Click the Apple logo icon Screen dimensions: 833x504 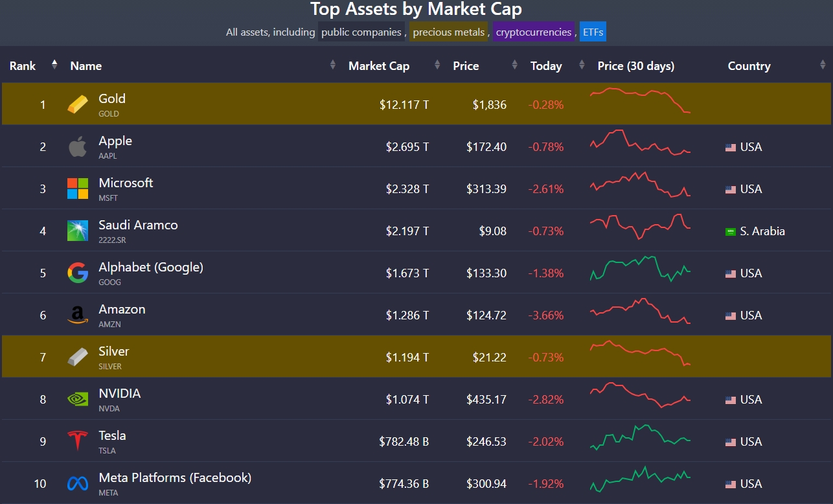[x=78, y=146]
